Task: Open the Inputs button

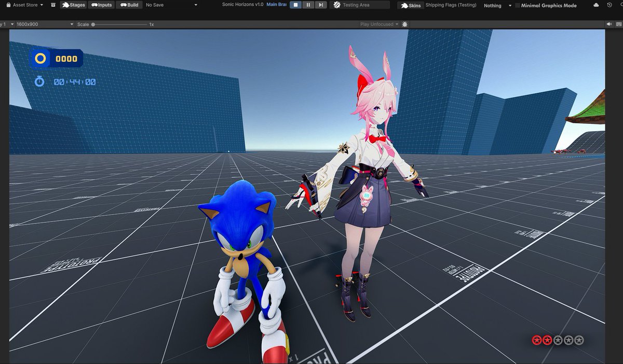Action: [x=101, y=5]
